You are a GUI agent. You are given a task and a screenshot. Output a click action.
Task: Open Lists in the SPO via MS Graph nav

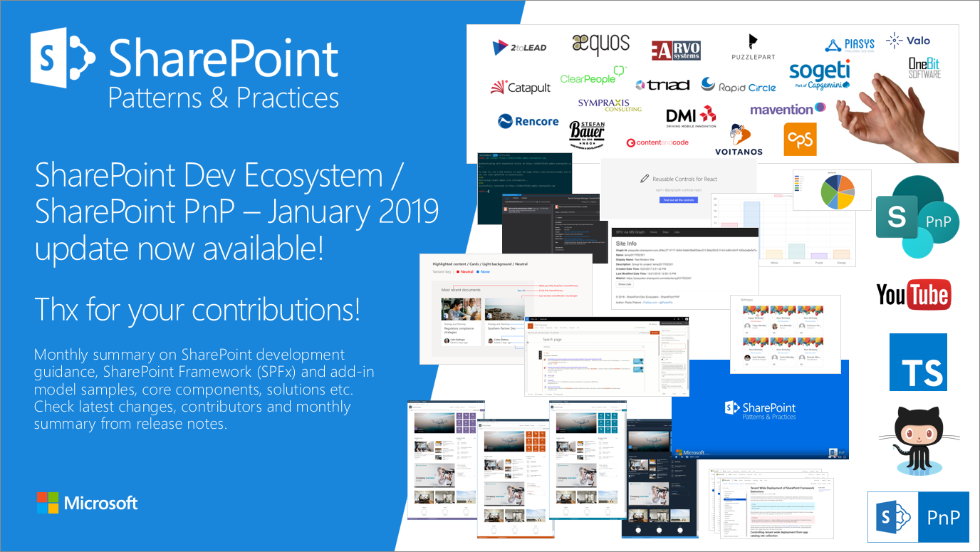677,232
